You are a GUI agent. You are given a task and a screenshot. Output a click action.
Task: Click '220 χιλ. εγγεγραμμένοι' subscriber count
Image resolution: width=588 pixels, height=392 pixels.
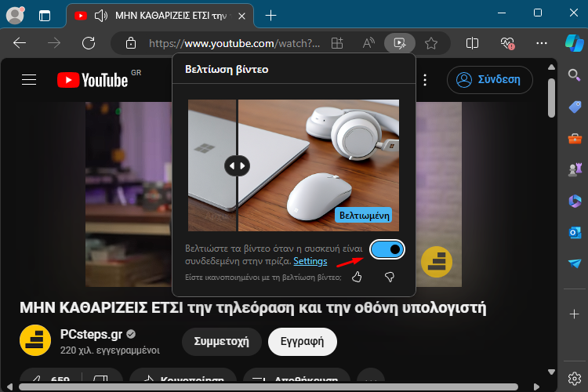pos(110,350)
